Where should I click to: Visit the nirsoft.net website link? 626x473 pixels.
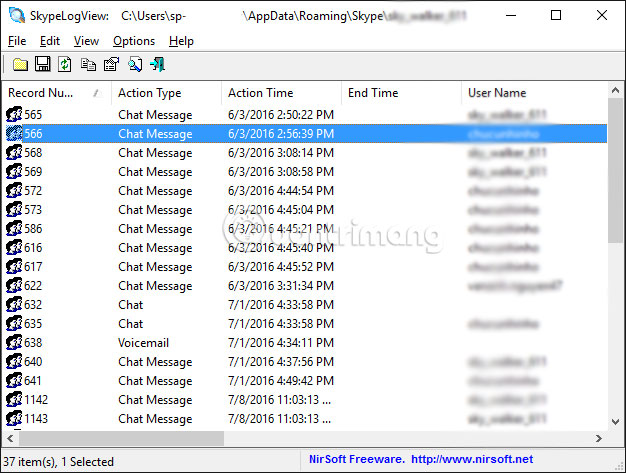(x=472, y=459)
